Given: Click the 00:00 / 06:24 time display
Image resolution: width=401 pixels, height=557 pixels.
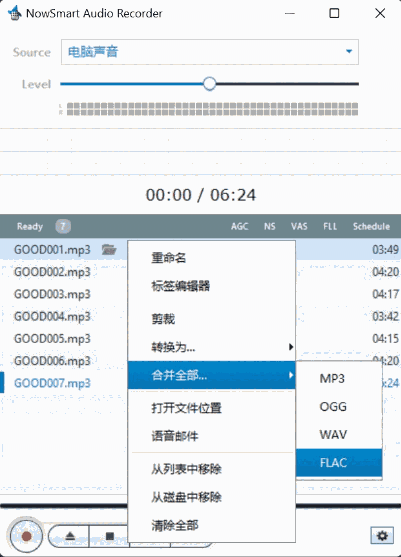Looking at the screenshot, I should tap(201, 195).
